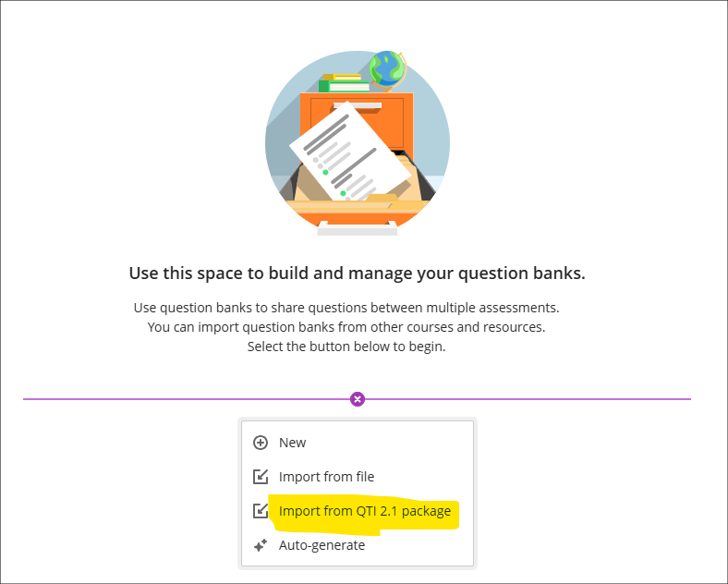This screenshot has height=584, width=728.
Task: Click the purple divider line right of the X
Action: [528, 399]
